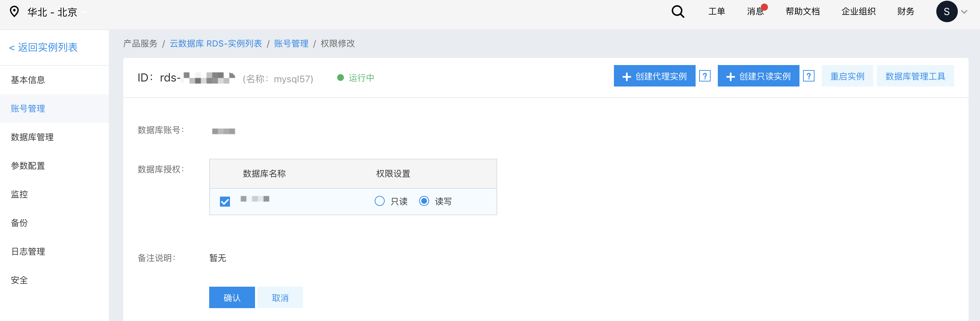
Task: Click the 取消 button
Action: click(x=280, y=297)
